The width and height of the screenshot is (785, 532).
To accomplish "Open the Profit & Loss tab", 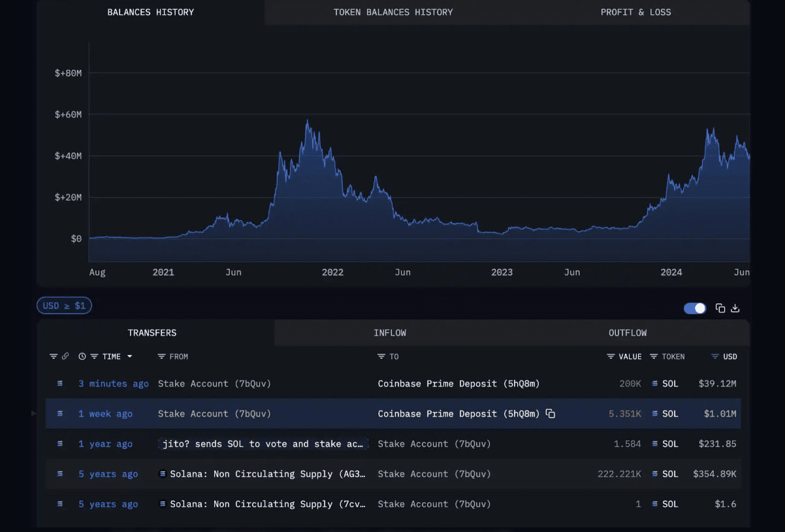I will point(635,12).
